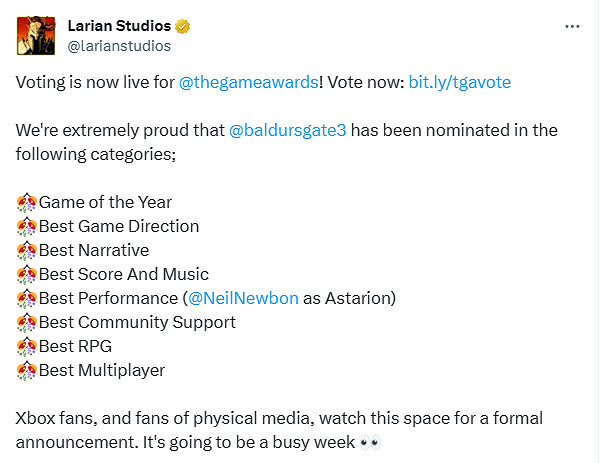600x463 pixels.
Task: Click the eyes emoji ending the tweet
Action: tap(371, 443)
